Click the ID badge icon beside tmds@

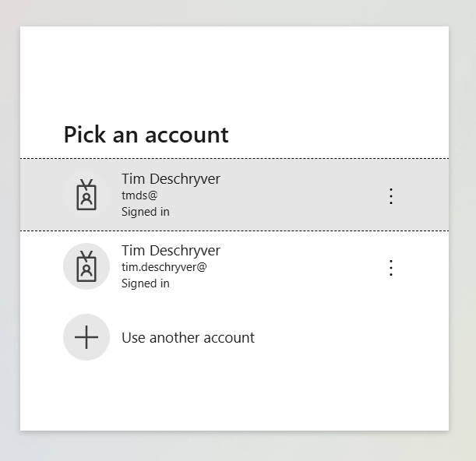(86, 195)
